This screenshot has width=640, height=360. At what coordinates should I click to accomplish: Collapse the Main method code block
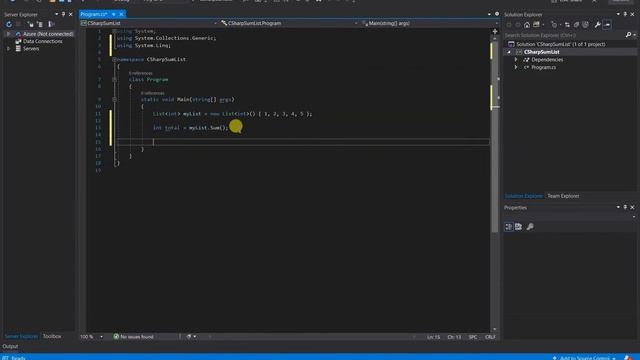(x=114, y=99)
